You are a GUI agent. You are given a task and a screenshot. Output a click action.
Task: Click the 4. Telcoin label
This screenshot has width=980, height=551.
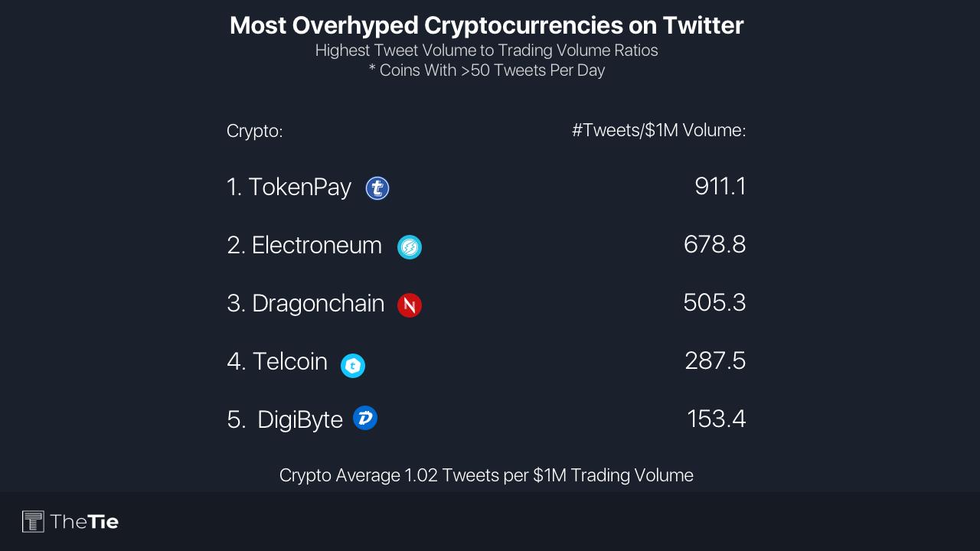(277, 361)
